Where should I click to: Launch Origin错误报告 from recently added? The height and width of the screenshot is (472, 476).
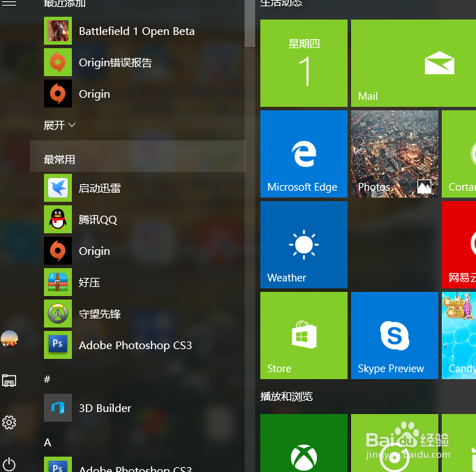[x=137, y=62]
